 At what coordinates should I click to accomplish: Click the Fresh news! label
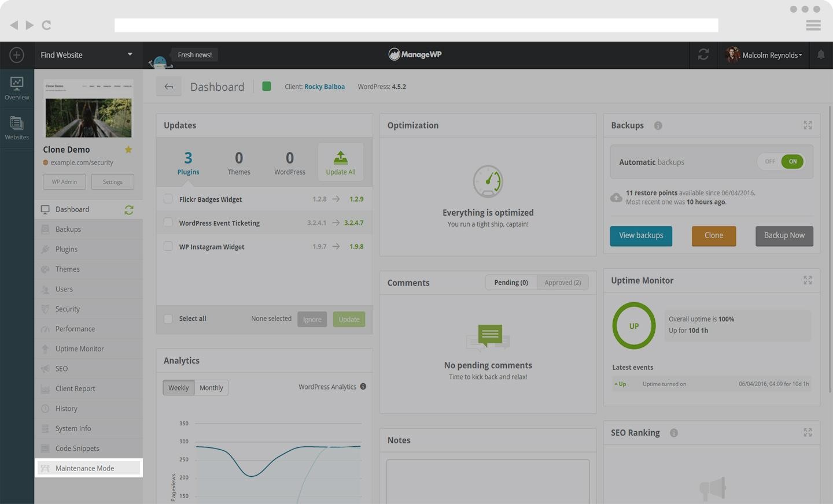[x=194, y=55]
